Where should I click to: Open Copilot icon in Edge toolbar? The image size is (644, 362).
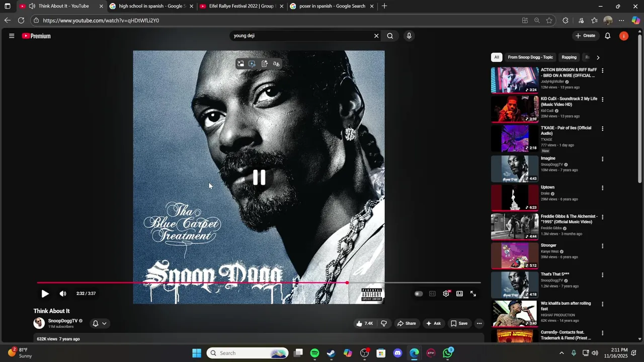(x=635, y=21)
